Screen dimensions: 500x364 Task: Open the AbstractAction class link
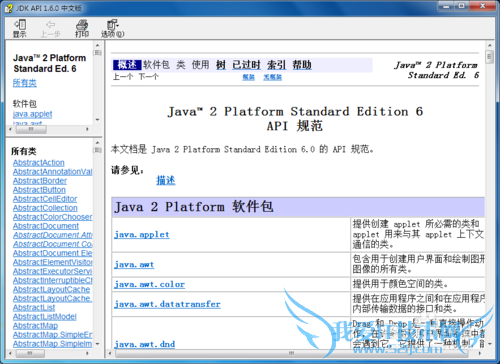tap(39, 163)
